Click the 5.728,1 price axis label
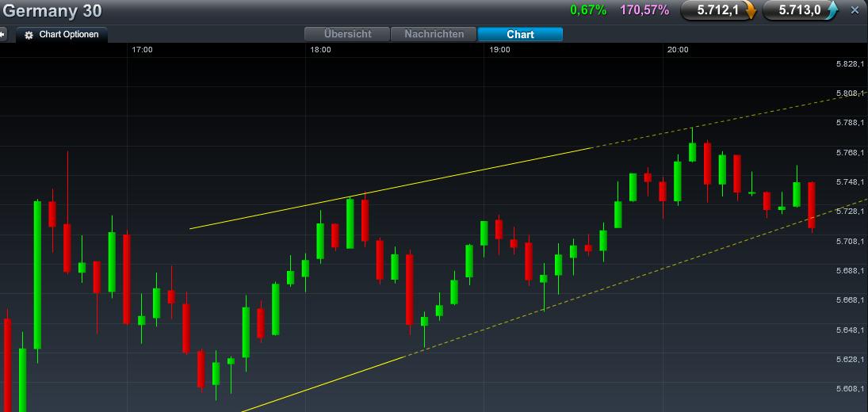 (850, 212)
